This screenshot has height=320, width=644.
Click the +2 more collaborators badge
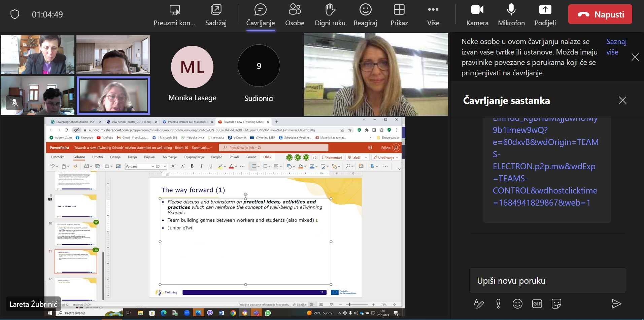pyautogui.click(x=314, y=157)
